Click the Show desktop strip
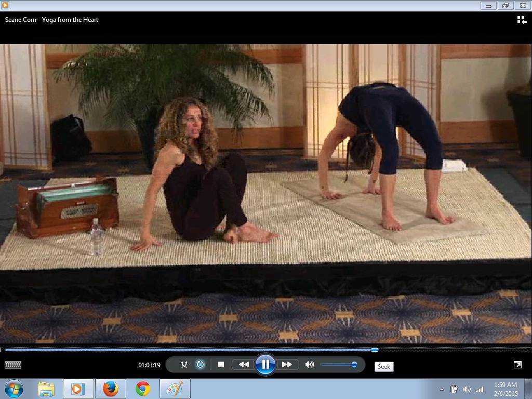The height and width of the screenshot is (399, 532). click(x=528, y=389)
